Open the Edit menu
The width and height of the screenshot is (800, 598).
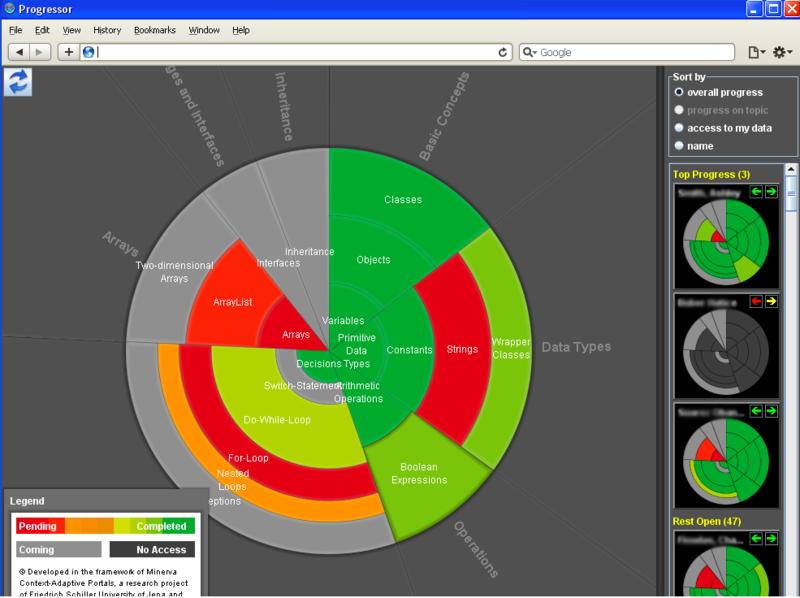coord(42,30)
